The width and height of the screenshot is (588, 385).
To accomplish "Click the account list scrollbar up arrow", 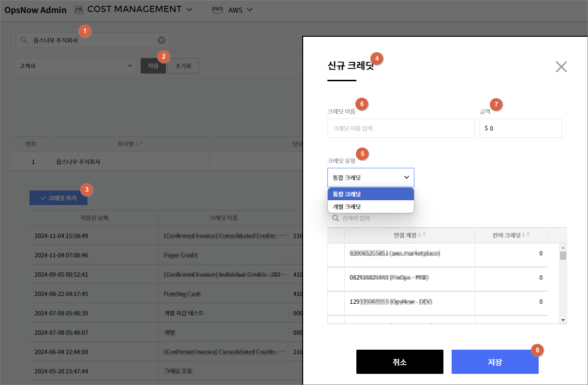I will (x=563, y=247).
